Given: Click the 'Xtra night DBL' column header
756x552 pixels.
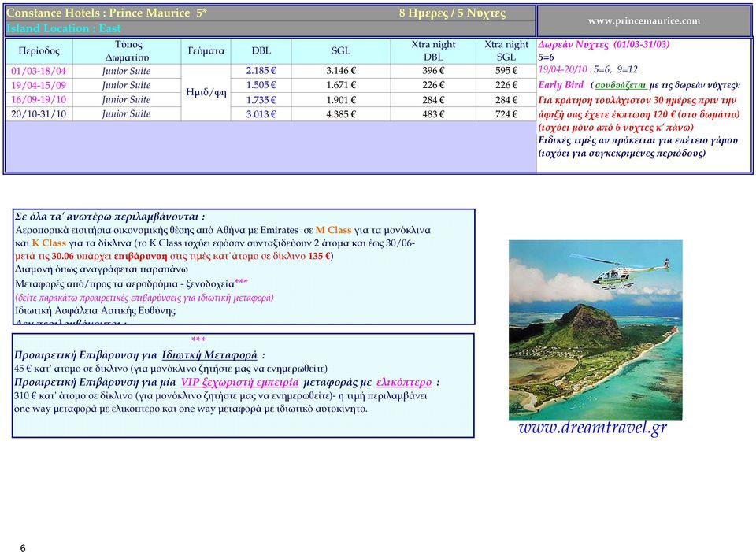Looking at the screenshot, I should point(433,50).
